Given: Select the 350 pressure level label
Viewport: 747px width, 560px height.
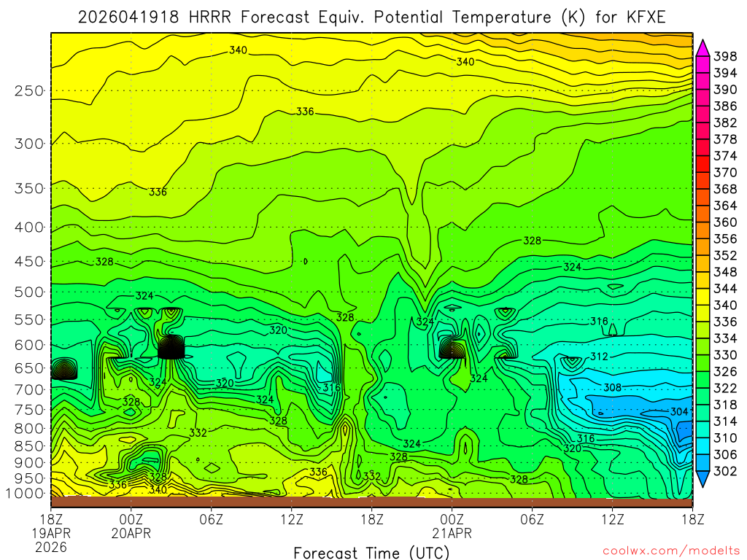Looking at the screenshot, I should (x=29, y=188).
